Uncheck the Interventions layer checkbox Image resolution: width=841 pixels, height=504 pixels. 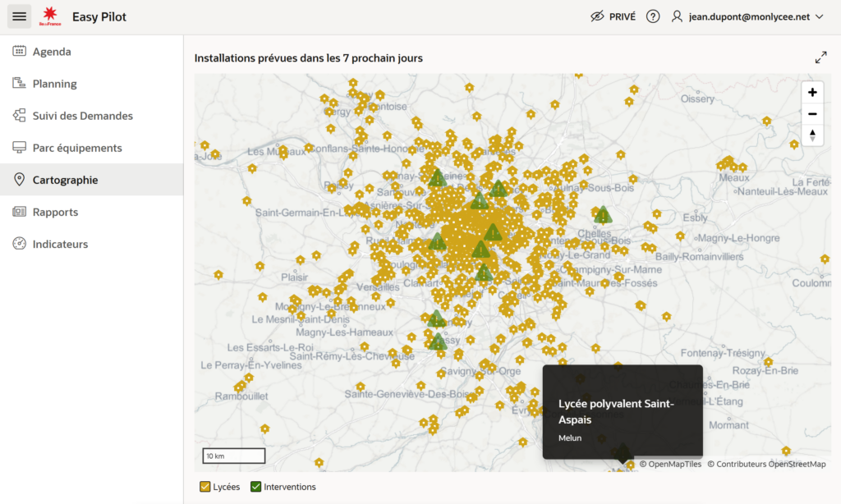coord(256,486)
